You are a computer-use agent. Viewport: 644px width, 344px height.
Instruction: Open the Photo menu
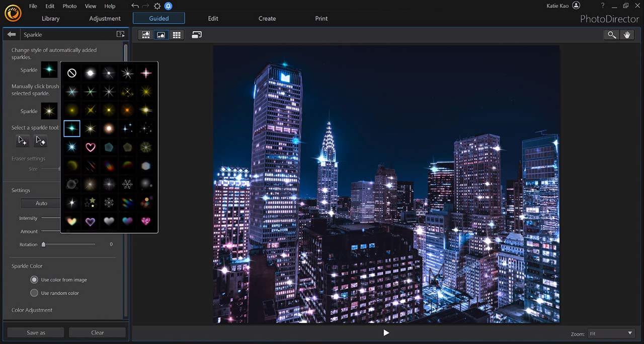(x=69, y=6)
